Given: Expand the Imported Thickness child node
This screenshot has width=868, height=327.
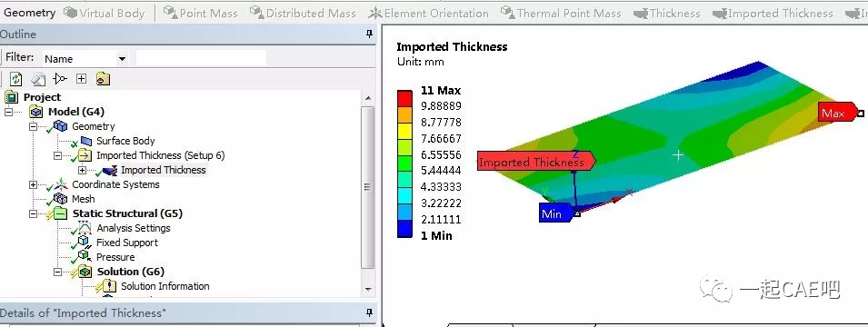Looking at the screenshot, I should pos(83,171).
